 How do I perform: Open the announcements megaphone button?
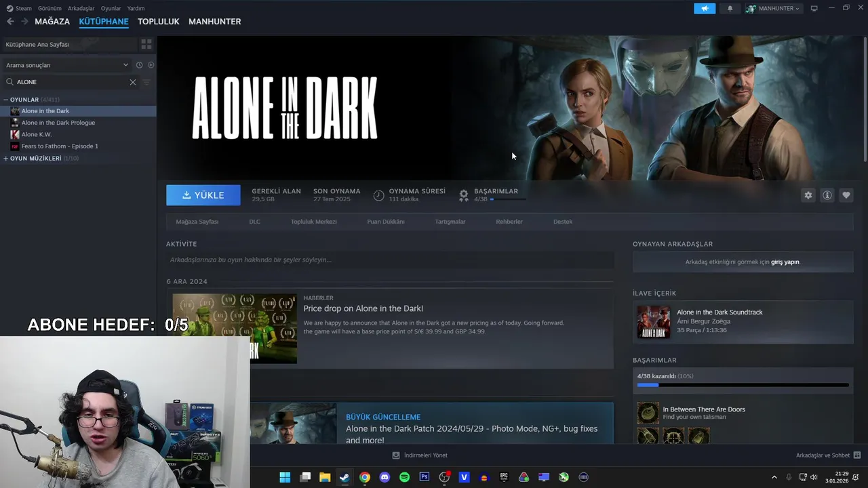(x=705, y=8)
